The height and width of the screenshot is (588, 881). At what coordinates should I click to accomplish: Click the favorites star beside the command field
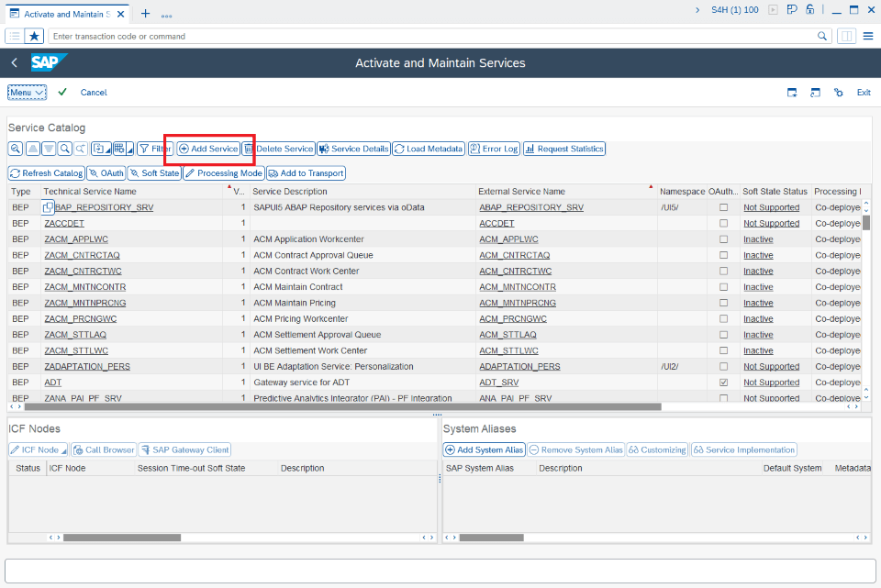[34, 36]
